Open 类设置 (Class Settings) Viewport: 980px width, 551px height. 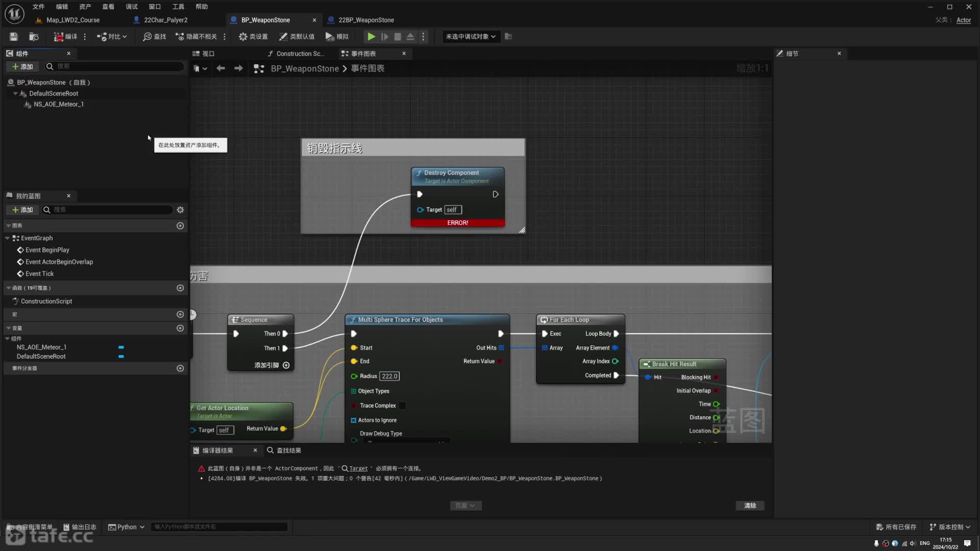point(253,37)
